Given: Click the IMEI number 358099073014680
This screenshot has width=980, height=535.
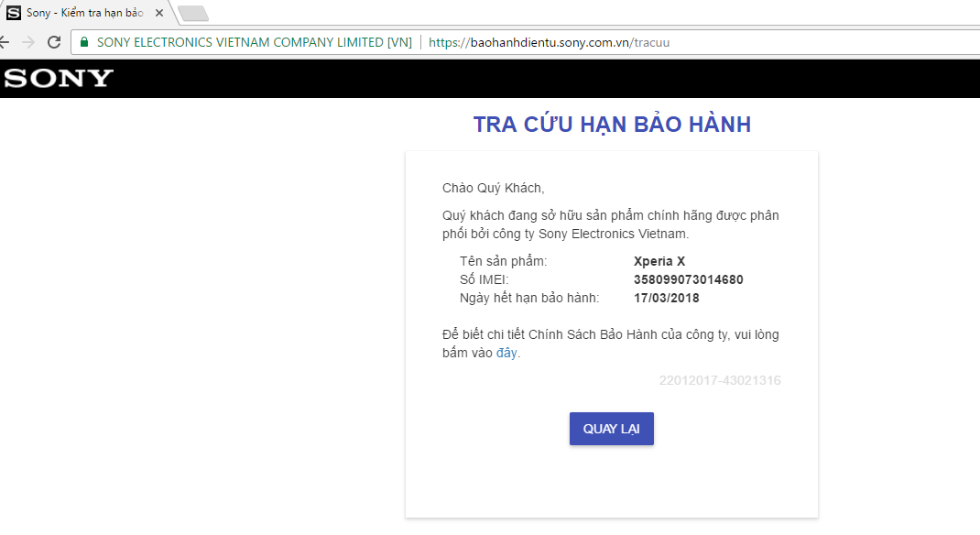Looking at the screenshot, I should coord(688,279).
